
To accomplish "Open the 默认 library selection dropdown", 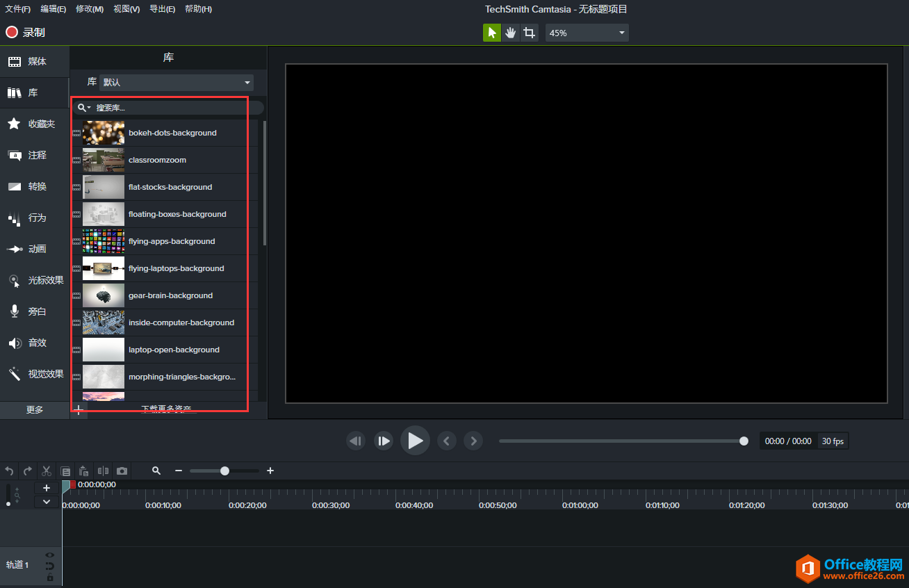I will click(177, 82).
